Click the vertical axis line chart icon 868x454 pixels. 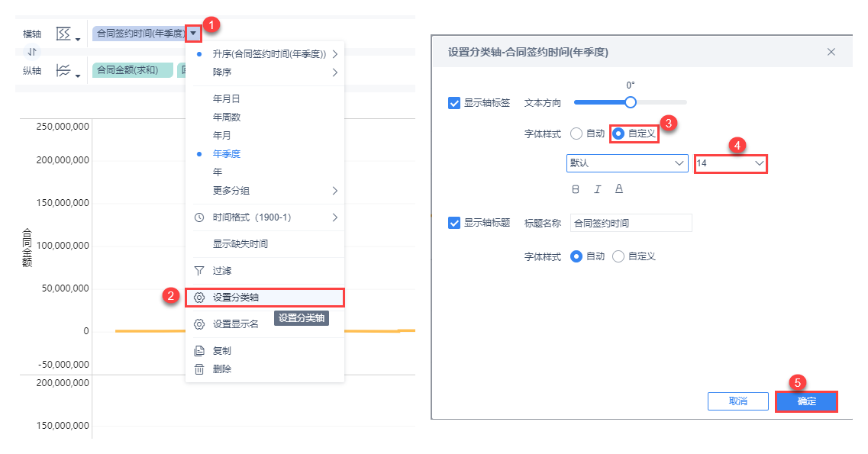click(64, 71)
